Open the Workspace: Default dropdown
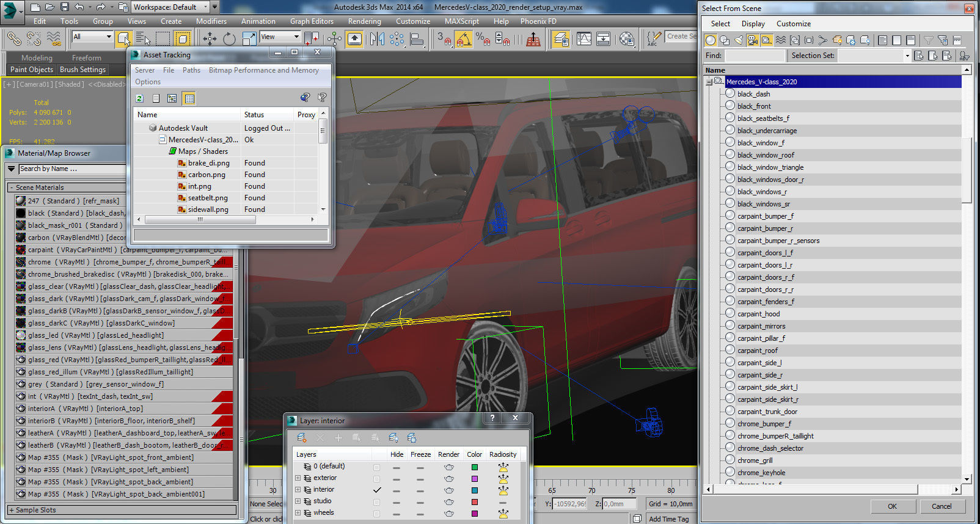The image size is (980, 524). click(171, 7)
